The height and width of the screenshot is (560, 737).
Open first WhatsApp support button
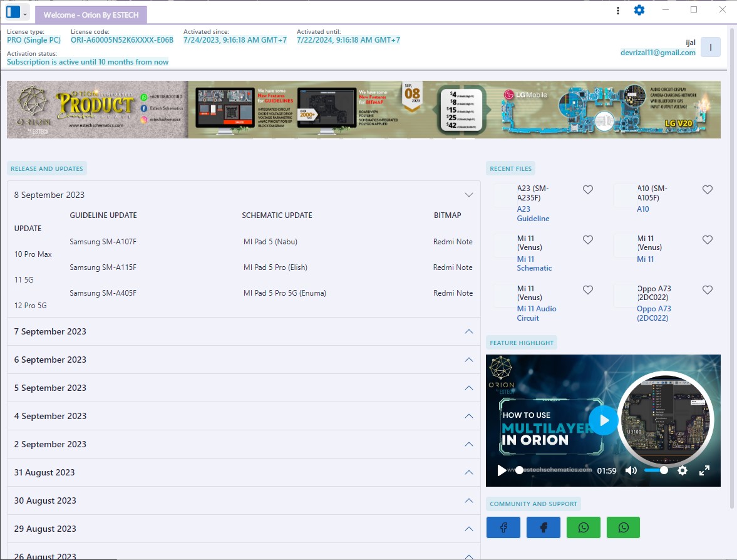(584, 527)
